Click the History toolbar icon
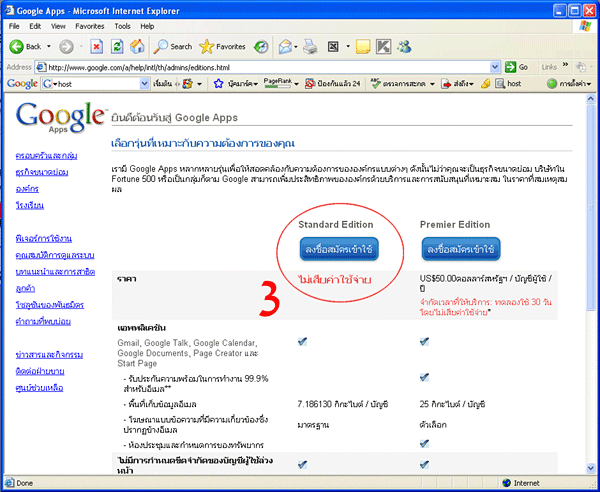 coord(261,46)
